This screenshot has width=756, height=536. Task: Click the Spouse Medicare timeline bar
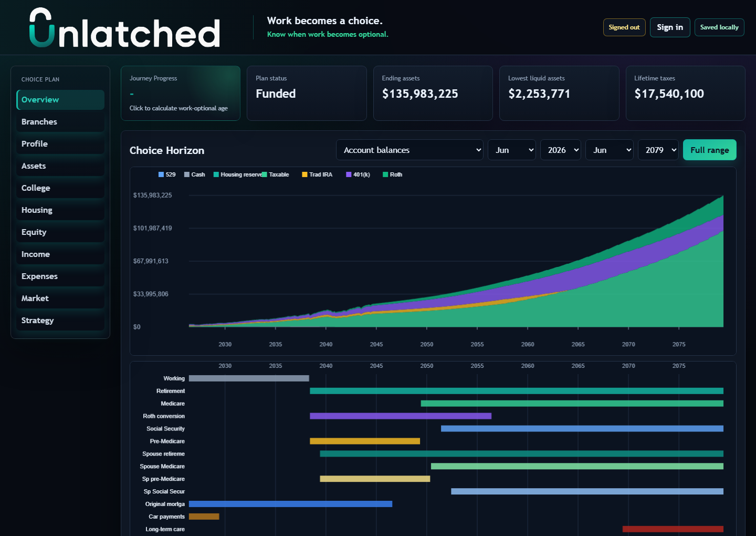(577, 467)
